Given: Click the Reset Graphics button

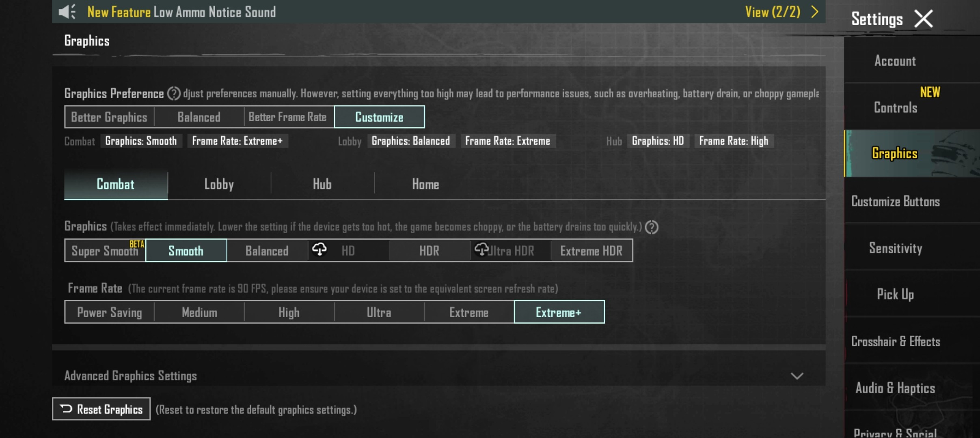Looking at the screenshot, I should [x=101, y=409].
